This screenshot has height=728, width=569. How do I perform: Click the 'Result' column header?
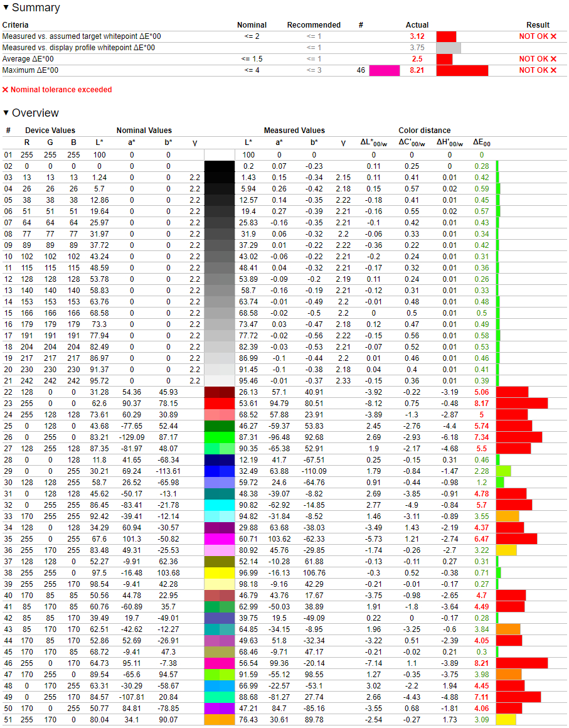point(538,25)
